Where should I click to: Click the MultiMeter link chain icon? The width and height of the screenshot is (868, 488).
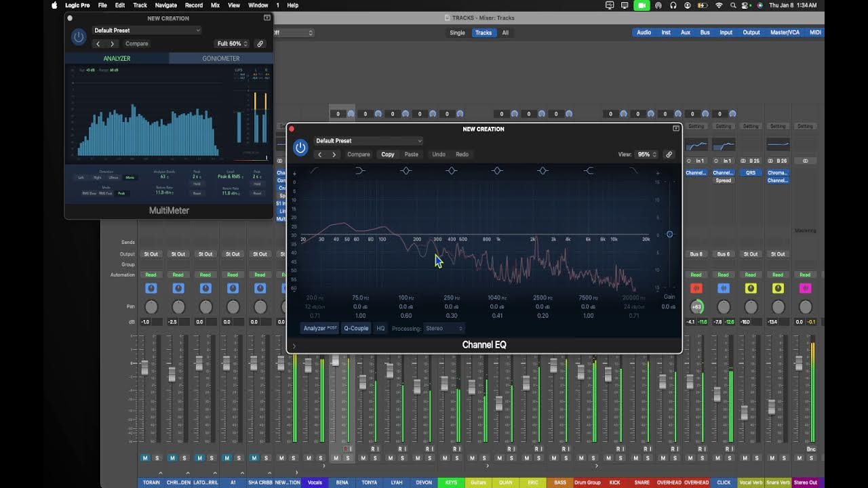coord(260,43)
